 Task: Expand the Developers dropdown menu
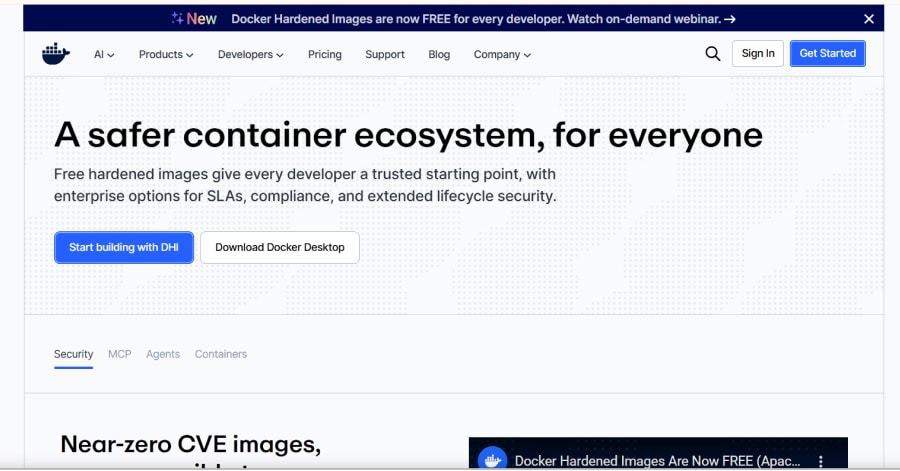[250, 55]
